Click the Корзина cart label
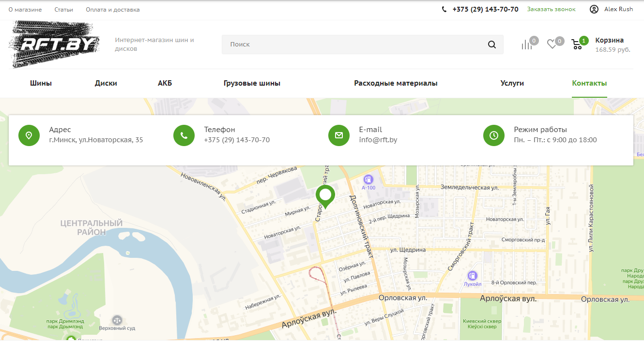 (x=610, y=40)
